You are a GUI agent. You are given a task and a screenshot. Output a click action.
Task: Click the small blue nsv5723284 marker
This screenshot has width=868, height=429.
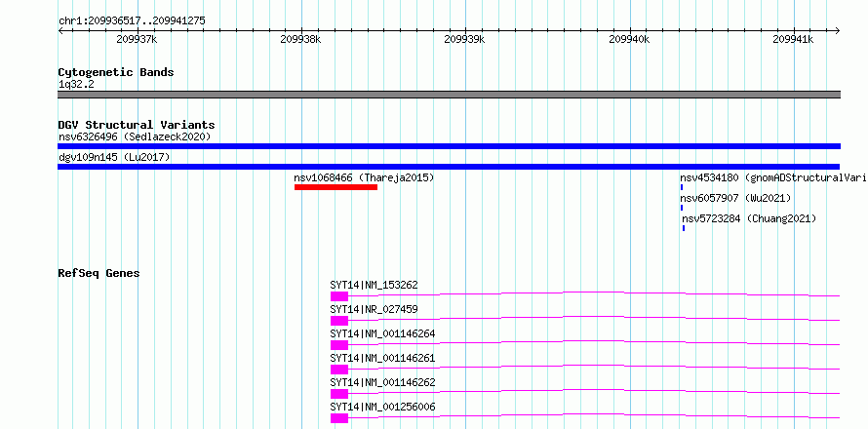click(x=684, y=228)
